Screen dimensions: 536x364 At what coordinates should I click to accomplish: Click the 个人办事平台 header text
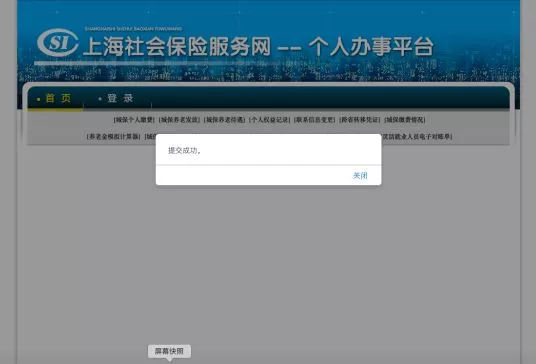[x=371, y=46]
